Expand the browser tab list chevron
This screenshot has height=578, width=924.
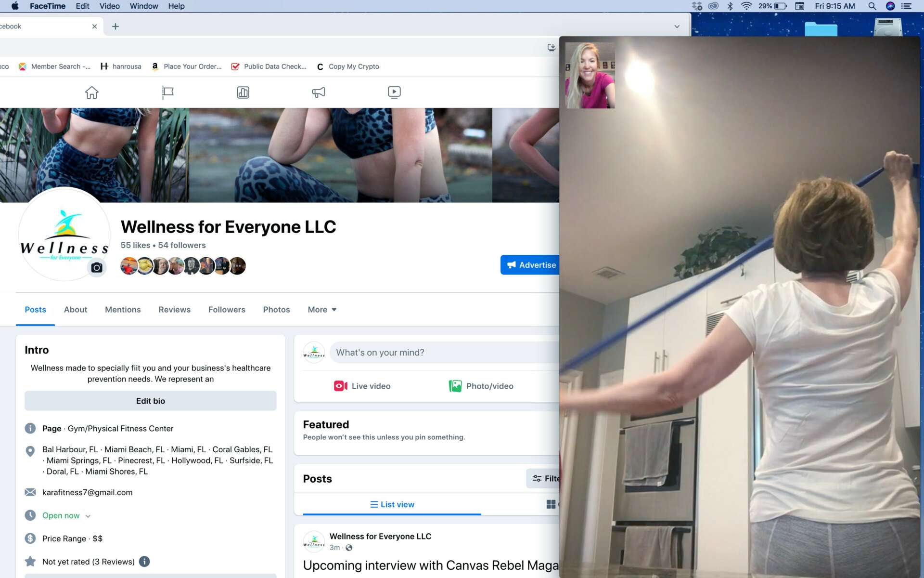click(x=677, y=26)
